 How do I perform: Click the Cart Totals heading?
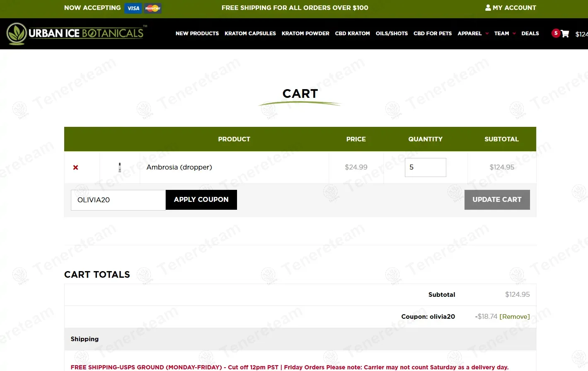click(x=97, y=274)
